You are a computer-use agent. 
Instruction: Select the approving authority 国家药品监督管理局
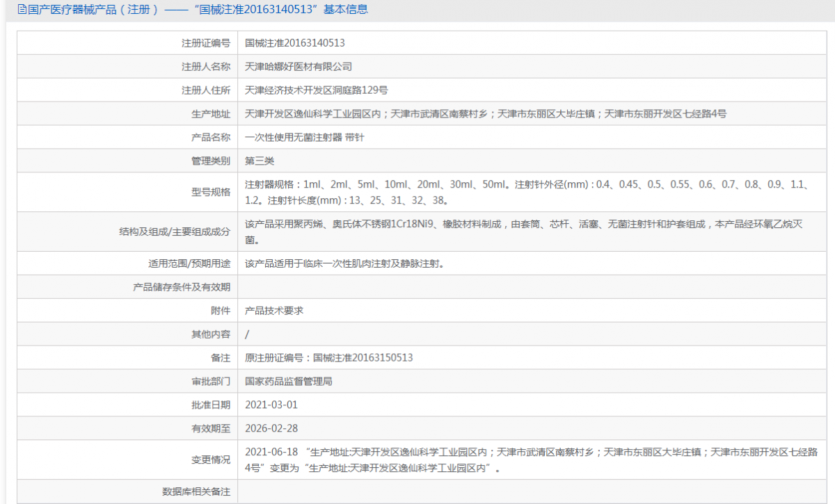point(289,382)
